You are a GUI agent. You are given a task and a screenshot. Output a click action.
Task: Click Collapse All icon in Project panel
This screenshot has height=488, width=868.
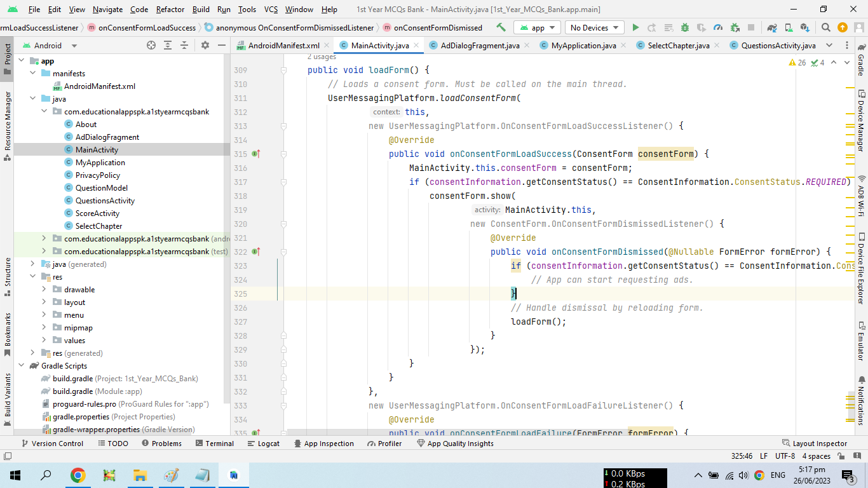tap(184, 45)
